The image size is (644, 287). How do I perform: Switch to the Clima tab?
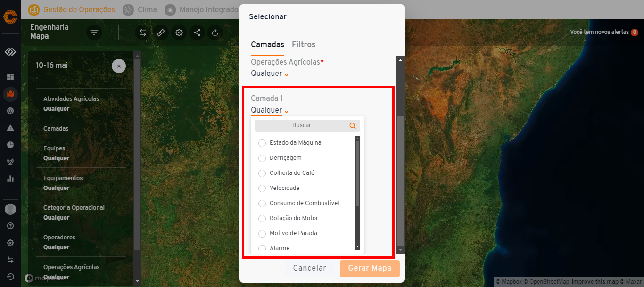tap(140, 9)
